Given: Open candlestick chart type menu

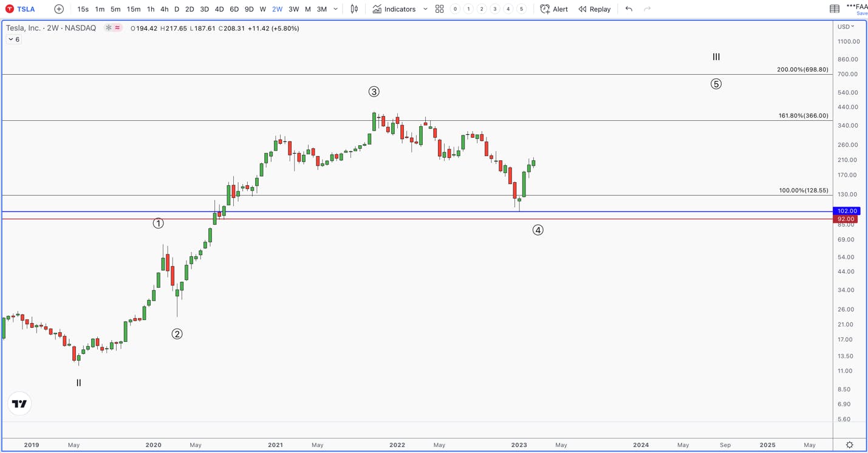Looking at the screenshot, I should point(354,9).
